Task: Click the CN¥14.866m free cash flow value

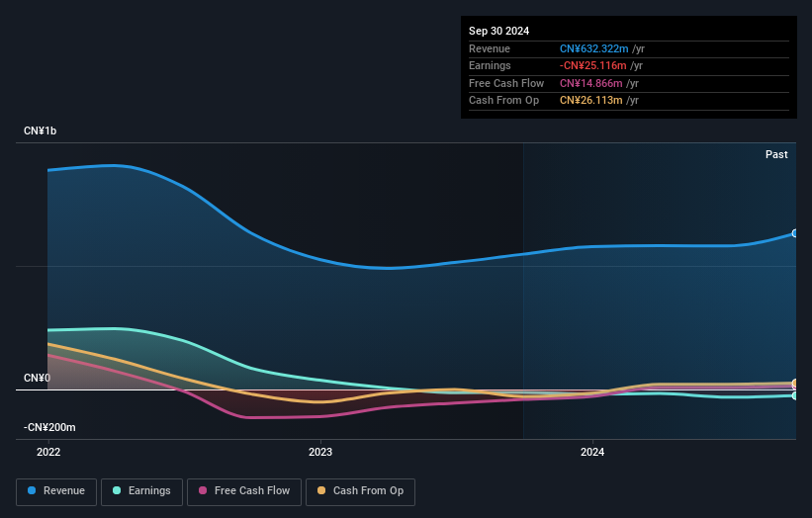Action: pyautogui.click(x=590, y=83)
